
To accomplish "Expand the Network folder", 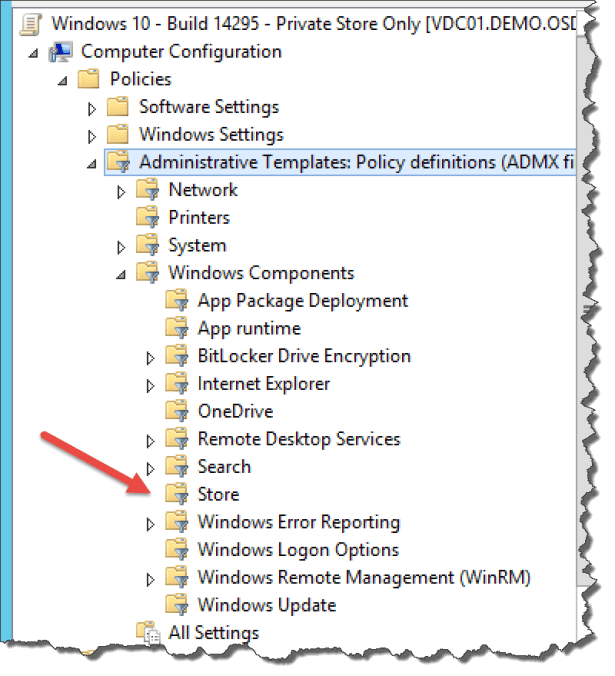I will click(x=122, y=190).
